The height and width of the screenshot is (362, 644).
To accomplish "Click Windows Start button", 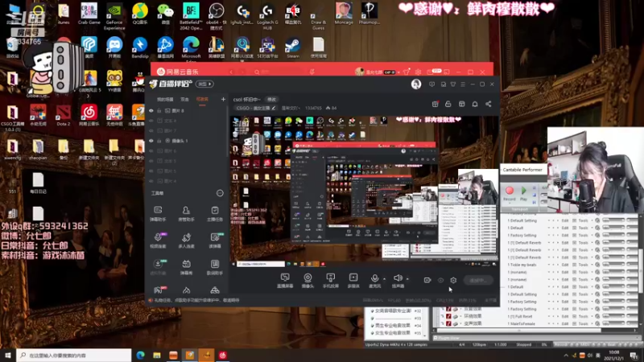I will tap(7, 356).
